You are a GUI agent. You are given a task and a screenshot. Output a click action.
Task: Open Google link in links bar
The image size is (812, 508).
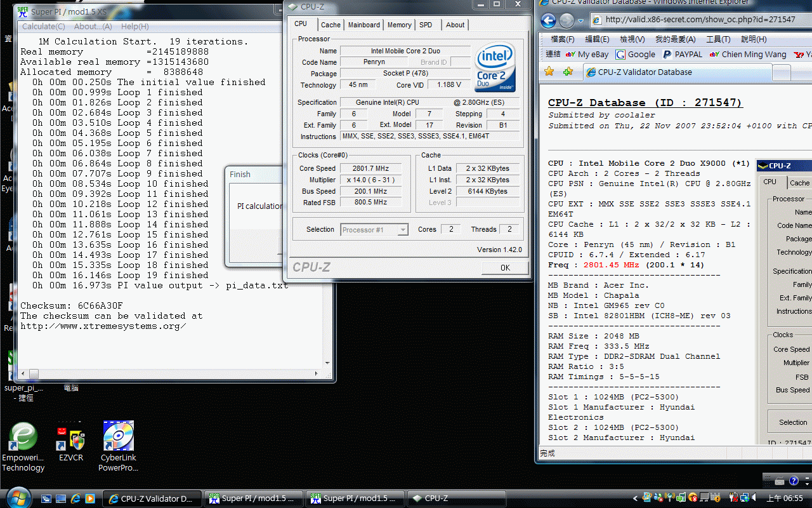tap(635, 55)
